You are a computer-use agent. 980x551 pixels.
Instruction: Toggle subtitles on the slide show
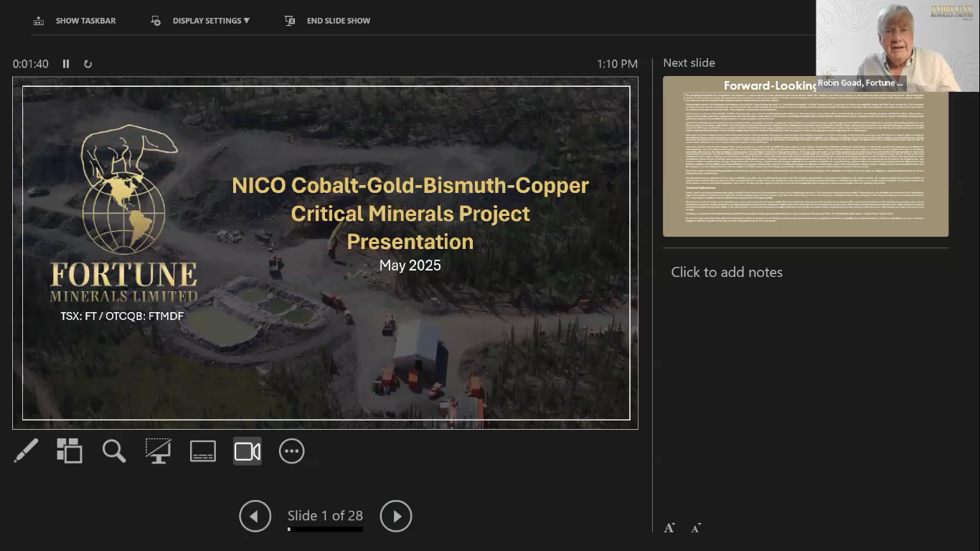tap(203, 451)
